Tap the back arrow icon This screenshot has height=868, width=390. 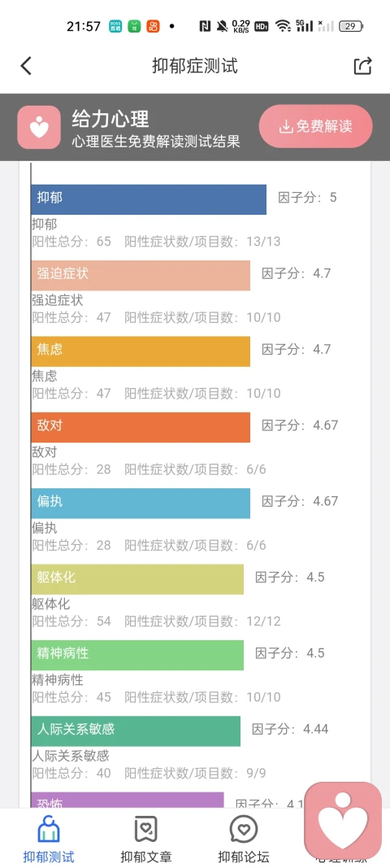point(26,66)
